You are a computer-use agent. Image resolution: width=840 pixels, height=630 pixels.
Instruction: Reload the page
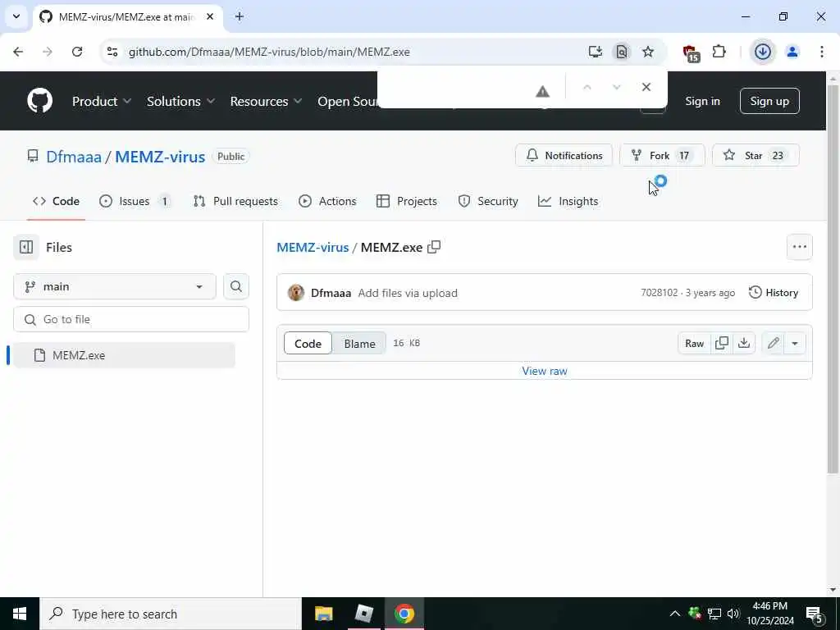coord(77,52)
